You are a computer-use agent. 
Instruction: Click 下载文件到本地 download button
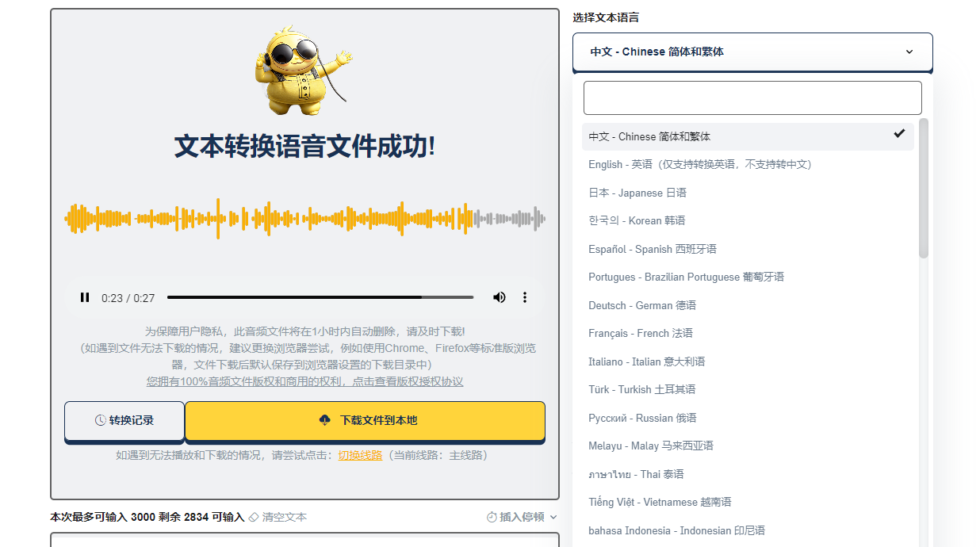[365, 421]
